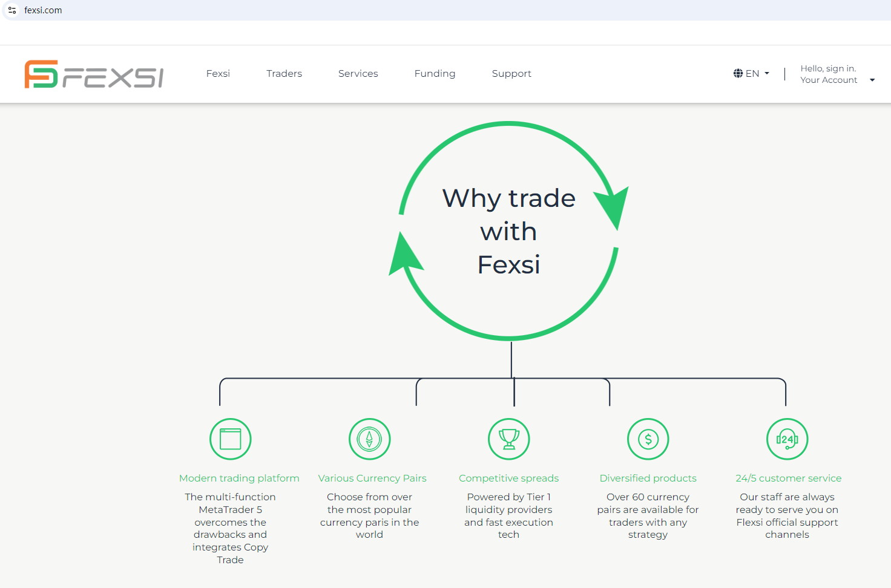
Task: Click the Various Currency Pairs compass icon
Action: click(x=370, y=439)
